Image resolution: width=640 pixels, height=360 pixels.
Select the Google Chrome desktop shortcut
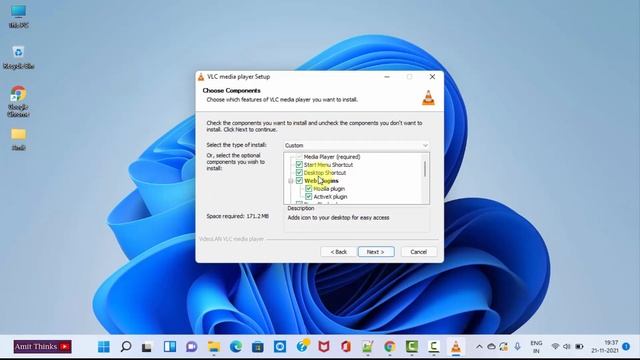tap(18, 101)
